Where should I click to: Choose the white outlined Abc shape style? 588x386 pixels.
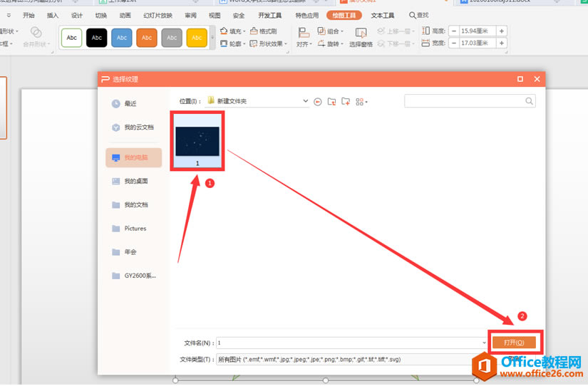(x=71, y=38)
